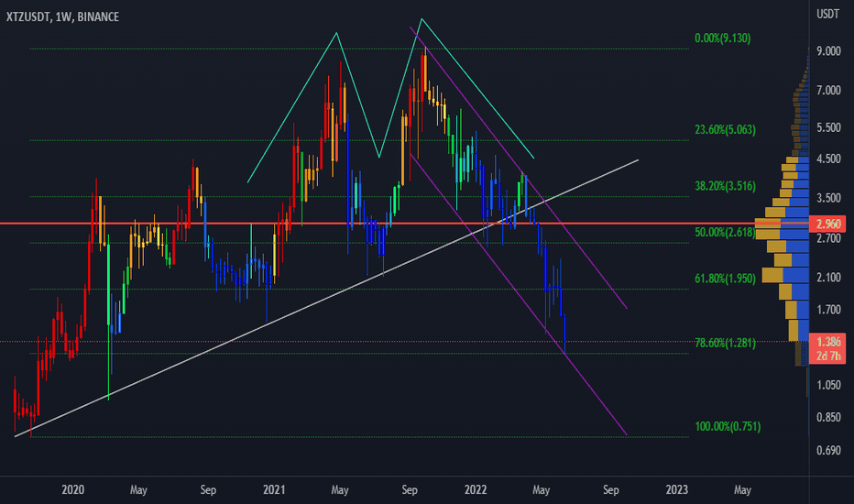Image resolution: width=854 pixels, height=504 pixels.
Task: Click the 1.050 price axis label
Action: coord(828,385)
